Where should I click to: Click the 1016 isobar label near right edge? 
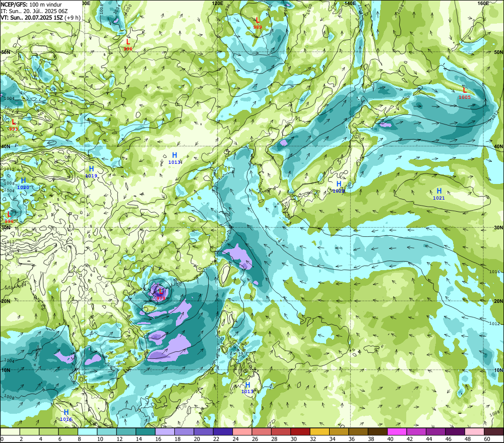[495, 272]
